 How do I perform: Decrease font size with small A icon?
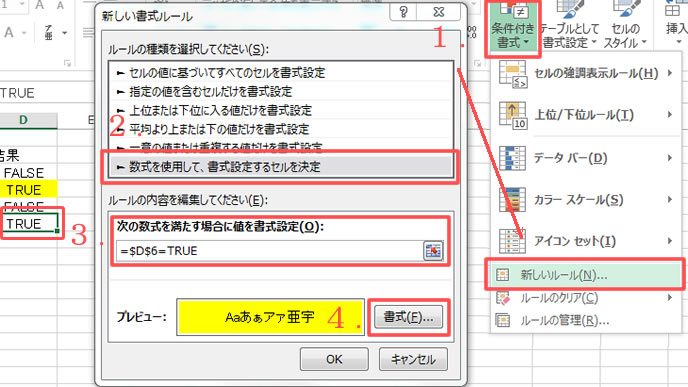coord(61,6)
